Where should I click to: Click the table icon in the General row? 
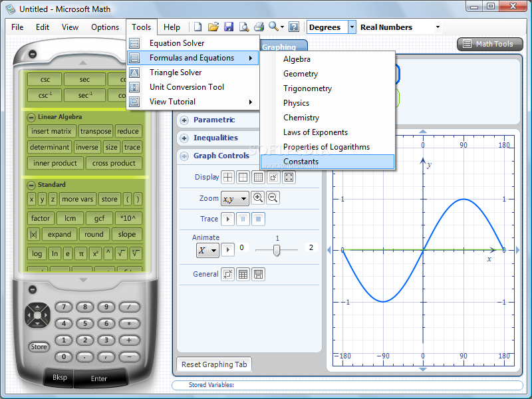(243, 274)
